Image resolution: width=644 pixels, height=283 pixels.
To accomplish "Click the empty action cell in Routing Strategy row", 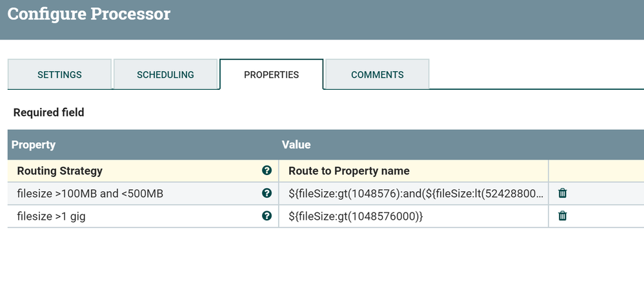I will [594, 171].
